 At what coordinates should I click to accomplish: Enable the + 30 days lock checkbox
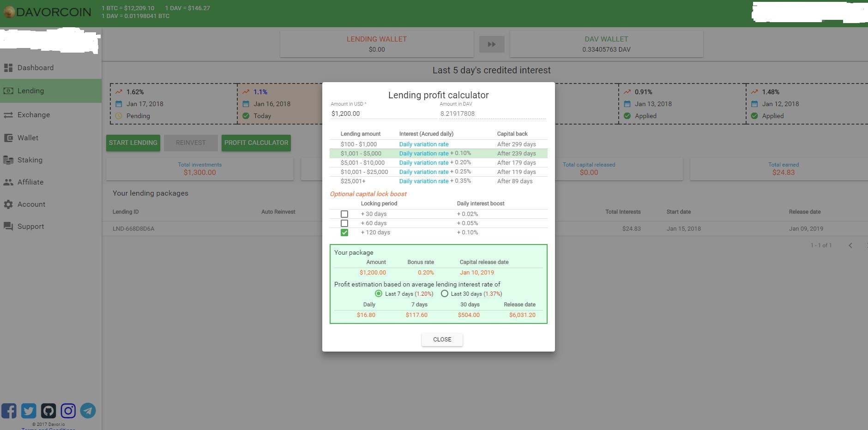pyautogui.click(x=344, y=214)
